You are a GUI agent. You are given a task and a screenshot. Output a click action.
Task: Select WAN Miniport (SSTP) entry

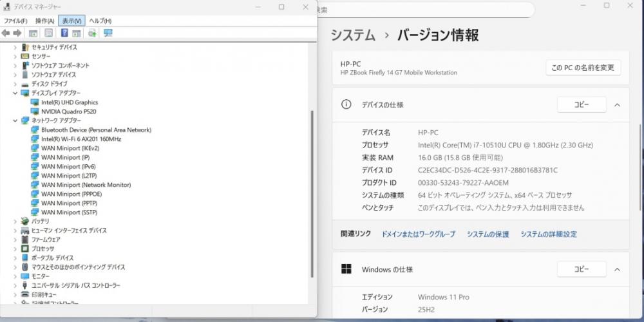click(69, 213)
